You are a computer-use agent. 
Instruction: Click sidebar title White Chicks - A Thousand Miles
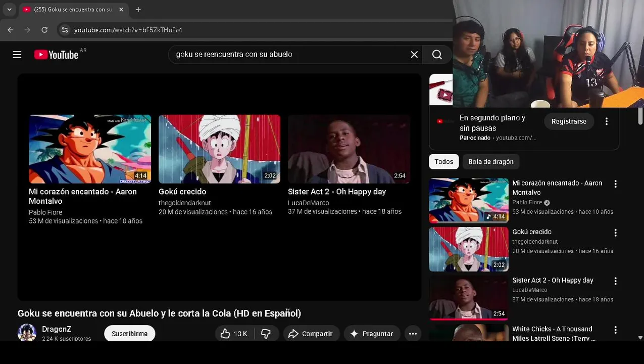click(x=554, y=334)
